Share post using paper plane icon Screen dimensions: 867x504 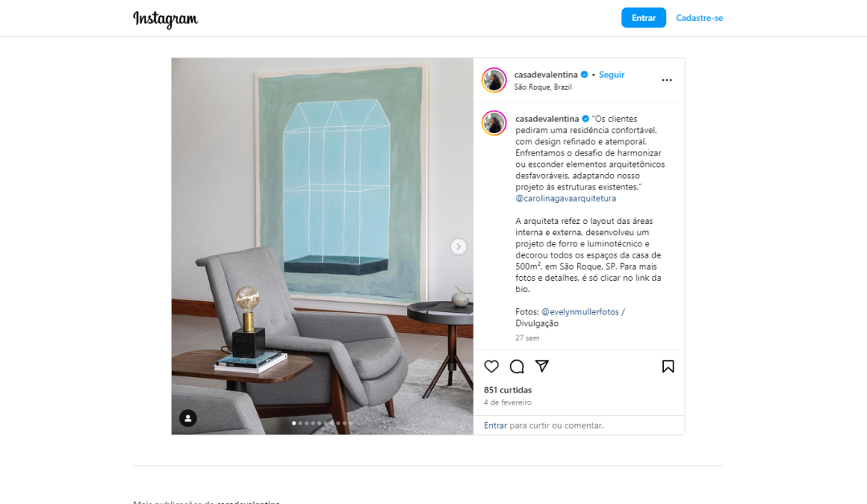tap(542, 367)
